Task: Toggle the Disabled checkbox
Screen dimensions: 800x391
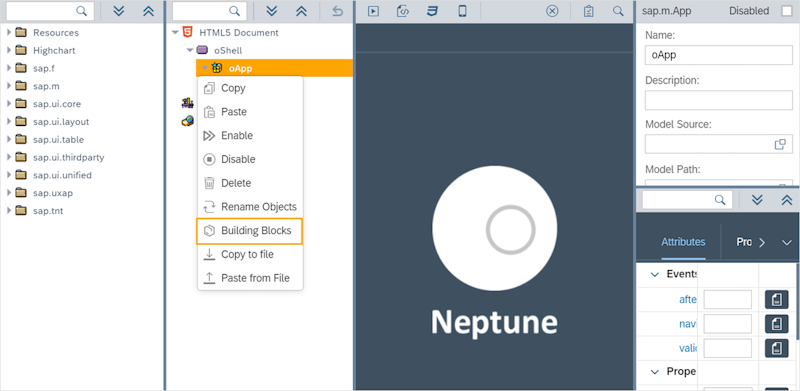Action: 787,11
